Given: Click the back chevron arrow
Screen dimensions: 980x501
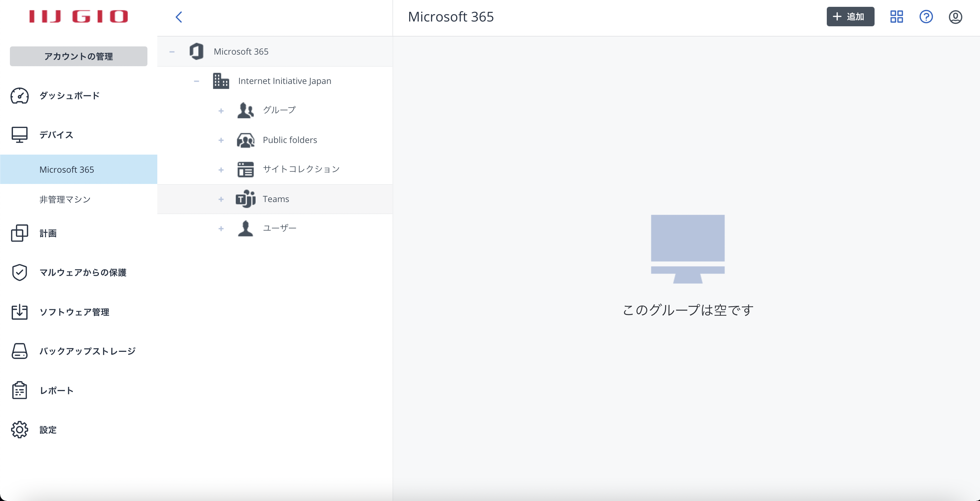Looking at the screenshot, I should (179, 17).
